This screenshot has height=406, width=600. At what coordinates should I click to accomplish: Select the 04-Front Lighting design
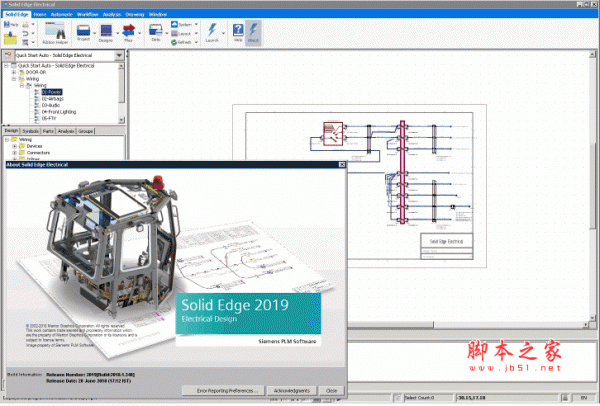click(x=59, y=112)
